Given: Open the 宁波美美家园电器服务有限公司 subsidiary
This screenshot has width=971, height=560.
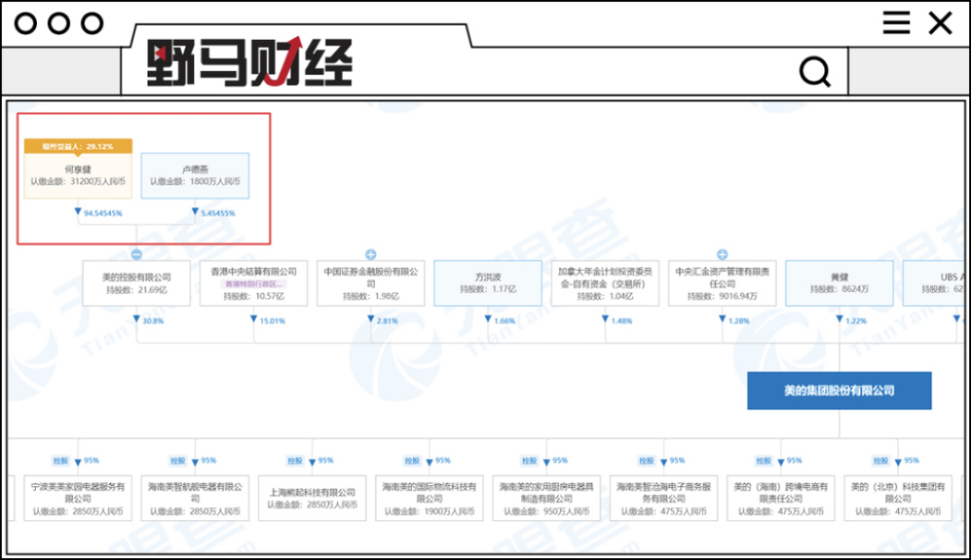Looking at the screenshot, I should click(x=78, y=498).
